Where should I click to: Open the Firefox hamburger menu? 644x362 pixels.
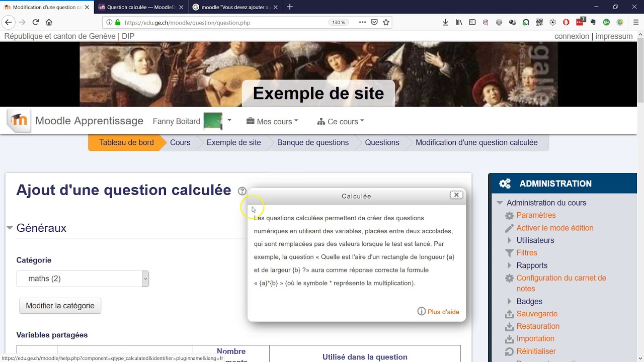[x=635, y=22]
